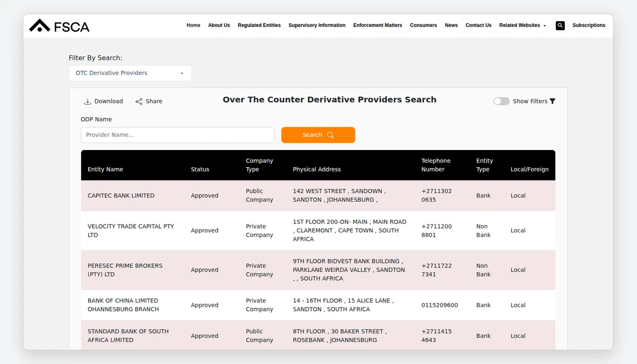Viewport: 637px width, 364px height.
Task: Click the 30 BAKER STREET address cell
Action: click(x=340, y=336)
